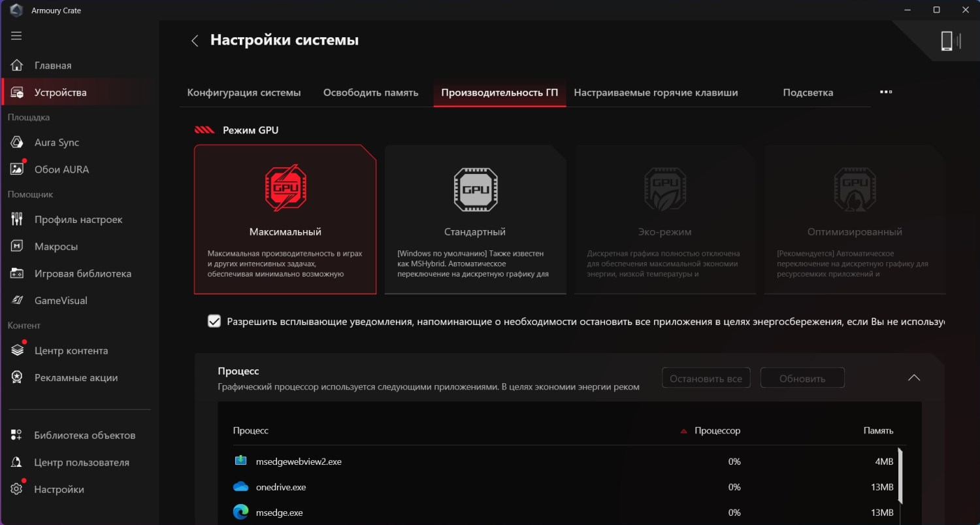
Task: Select the msedge.exe process name
Action: click(x=280, y=513)
